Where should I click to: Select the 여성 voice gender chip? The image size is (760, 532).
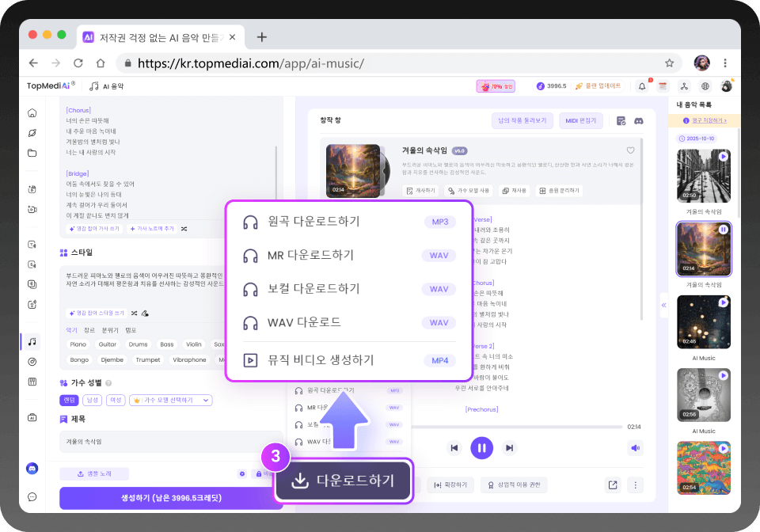[116, 400]
